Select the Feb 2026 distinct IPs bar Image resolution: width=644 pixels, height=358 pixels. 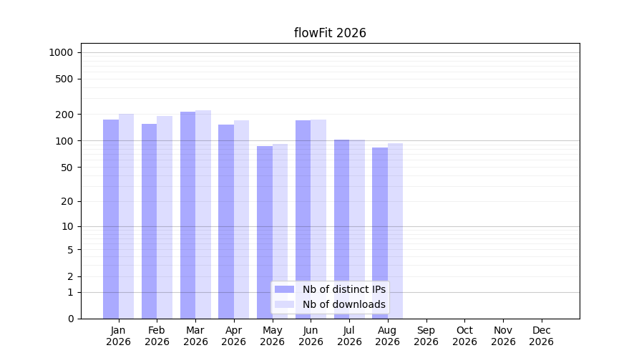tap(149, 221)
